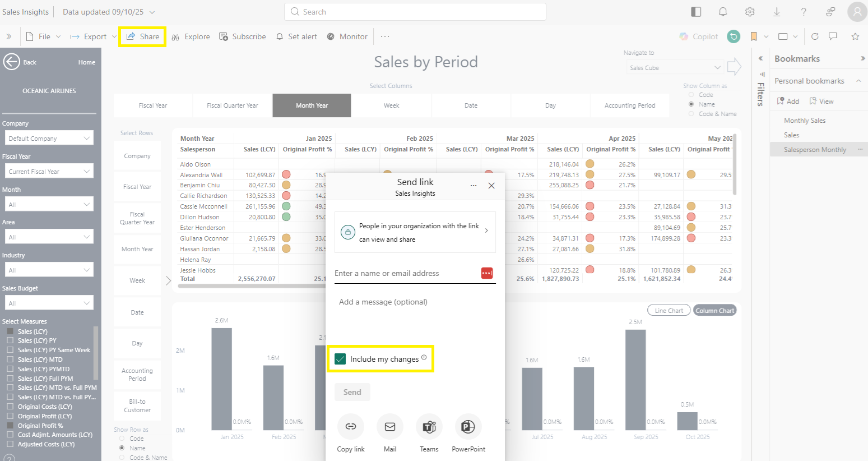Screen dimensions: 868x461
Task: Click the name or email address field
Action: pos(406,274)
